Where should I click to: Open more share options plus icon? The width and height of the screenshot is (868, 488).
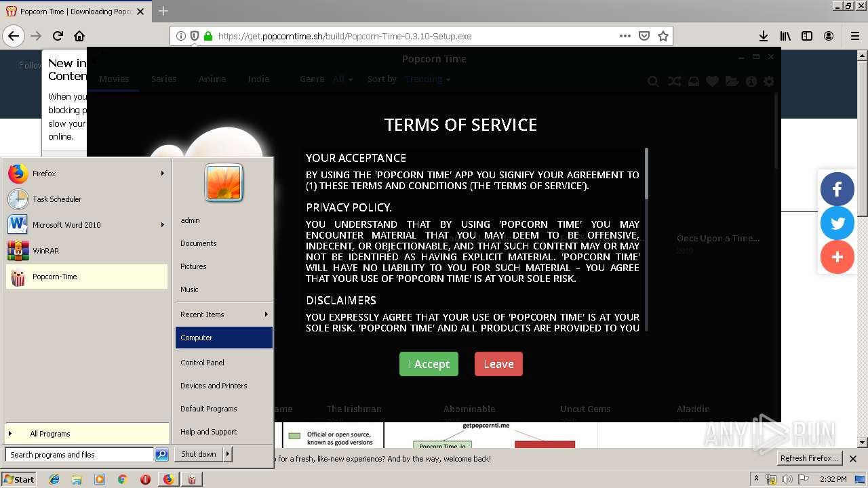[x=837, y=257]
